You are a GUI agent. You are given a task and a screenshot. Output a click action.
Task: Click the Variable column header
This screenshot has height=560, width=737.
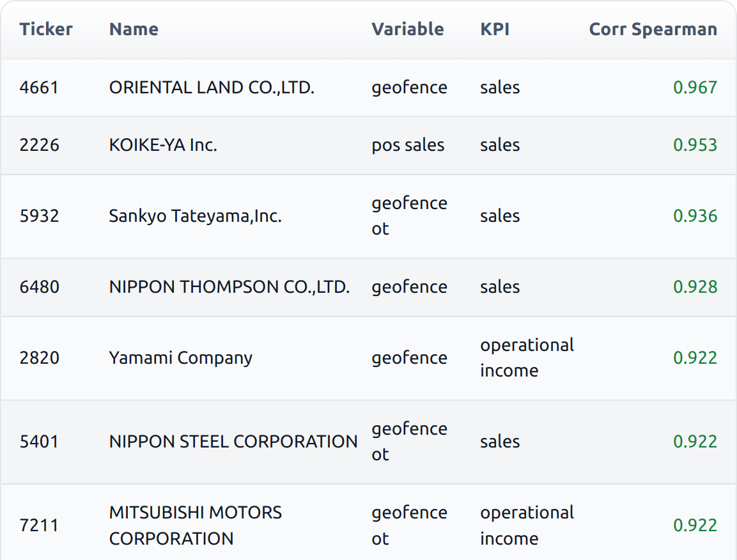(x=408, y=29)
